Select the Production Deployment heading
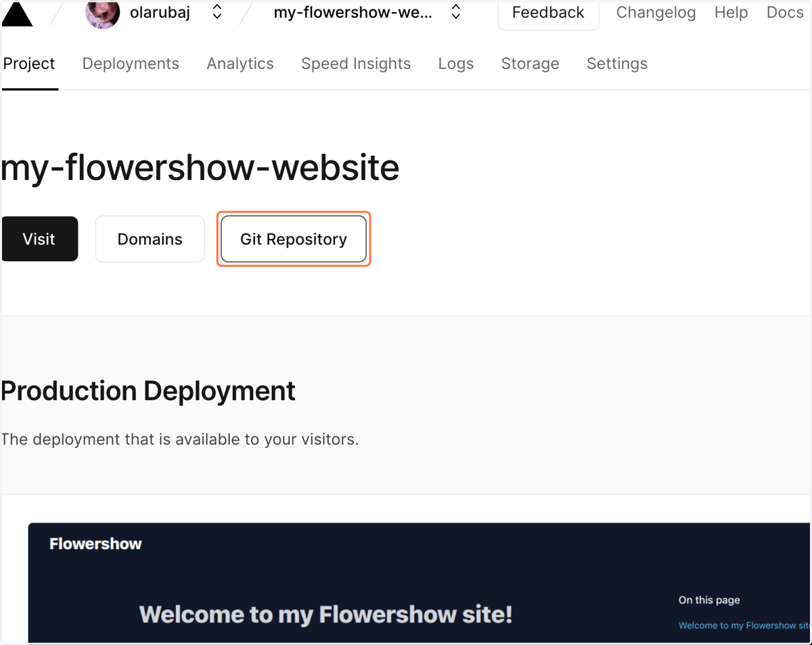Image resolution: width=812 pixels, height=645 pixels. pos(148,391)
